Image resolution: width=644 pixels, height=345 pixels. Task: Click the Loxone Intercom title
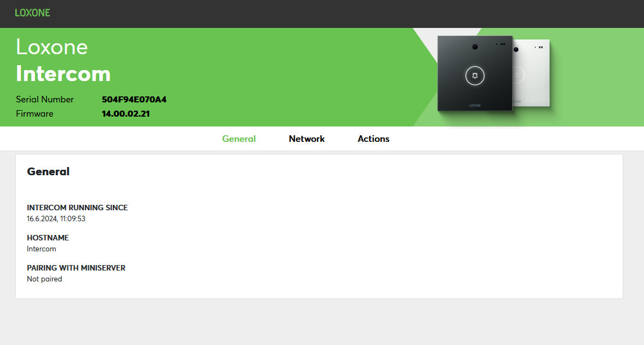(x=64, y=60)
